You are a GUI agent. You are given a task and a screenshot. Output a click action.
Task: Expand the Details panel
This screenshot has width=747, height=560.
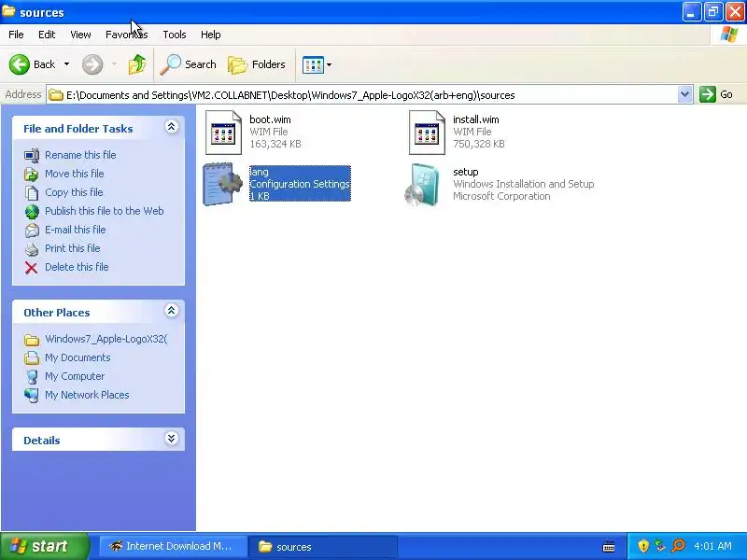(172, 439)
